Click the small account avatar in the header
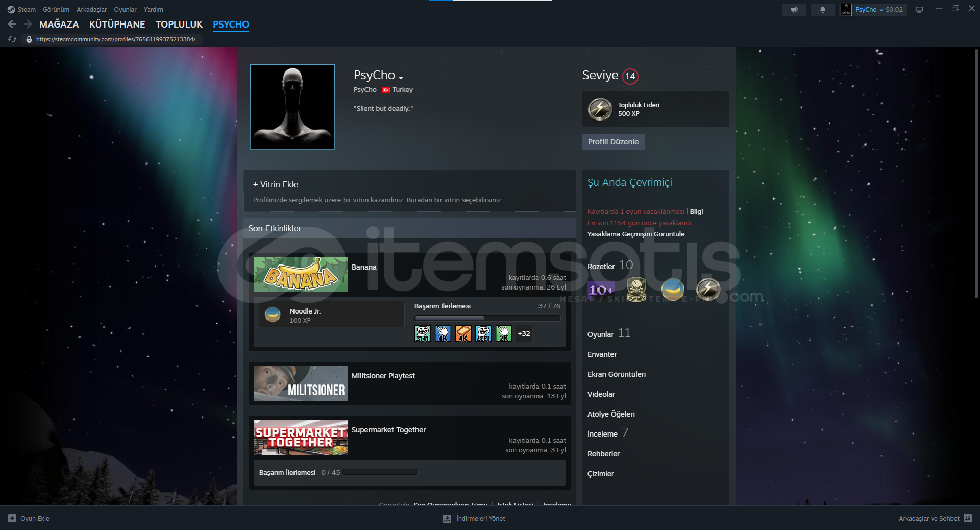This screenshot has width=980, height=530. tap(846, 10)
